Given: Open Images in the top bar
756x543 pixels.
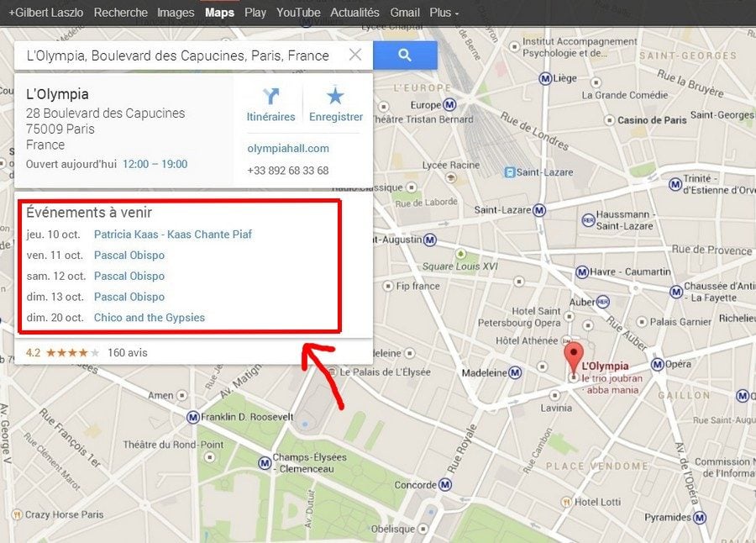Looking at the screenshot, I should 176,13.
